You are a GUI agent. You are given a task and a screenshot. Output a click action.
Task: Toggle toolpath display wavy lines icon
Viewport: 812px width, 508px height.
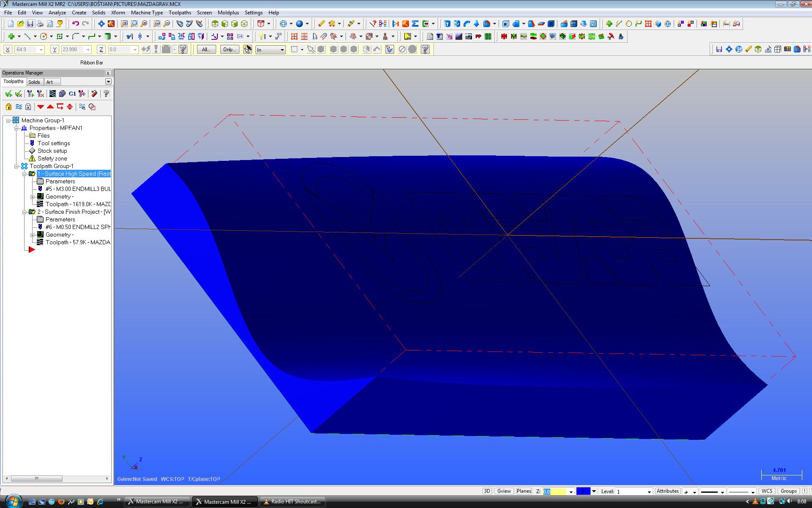[19, 107]
